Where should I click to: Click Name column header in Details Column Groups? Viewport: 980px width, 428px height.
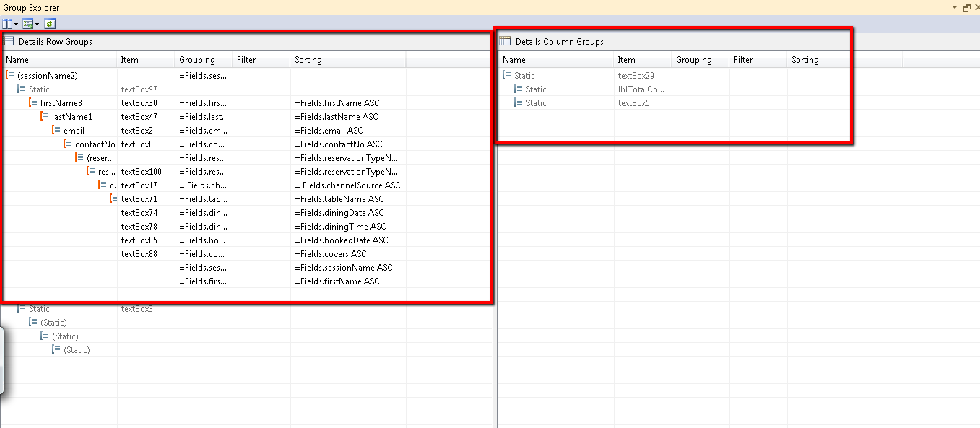pos(556,60)
